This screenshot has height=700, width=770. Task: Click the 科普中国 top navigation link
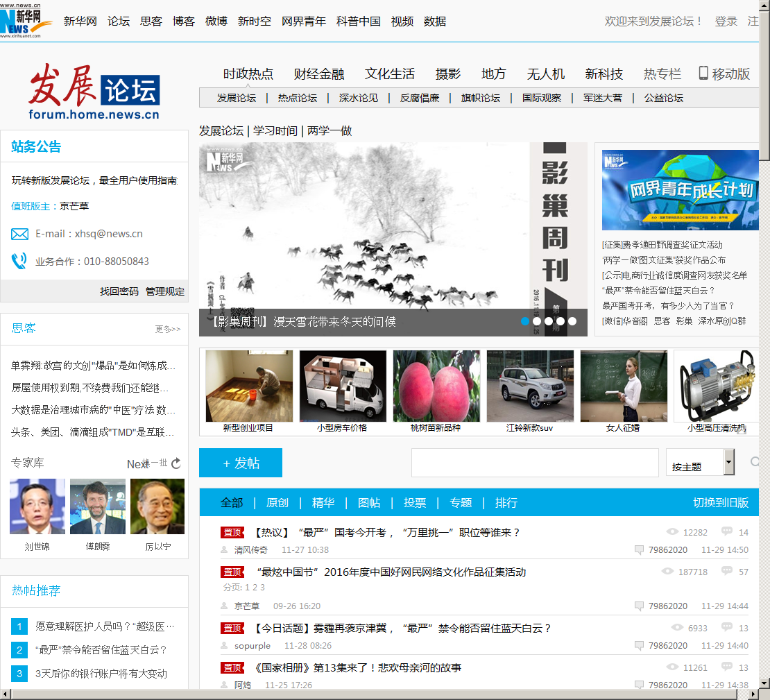pos(359,21)
